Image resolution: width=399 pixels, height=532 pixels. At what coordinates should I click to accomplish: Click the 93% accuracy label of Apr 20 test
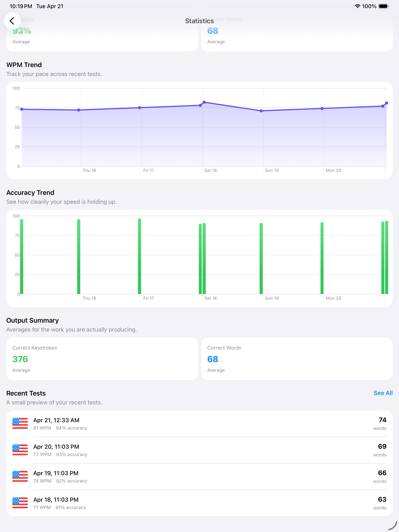click(x=72, y=454)
